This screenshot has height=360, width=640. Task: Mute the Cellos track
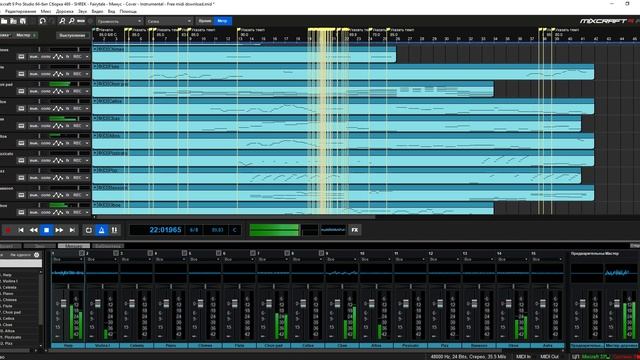pyautogui.click(x=34, y=109)
